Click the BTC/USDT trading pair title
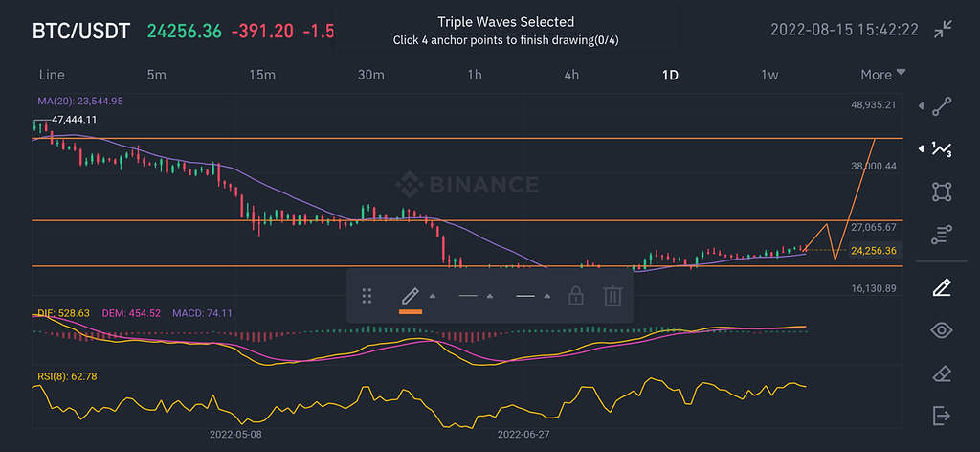The height and width of the screenshot is (452, 980). (80, 31)
